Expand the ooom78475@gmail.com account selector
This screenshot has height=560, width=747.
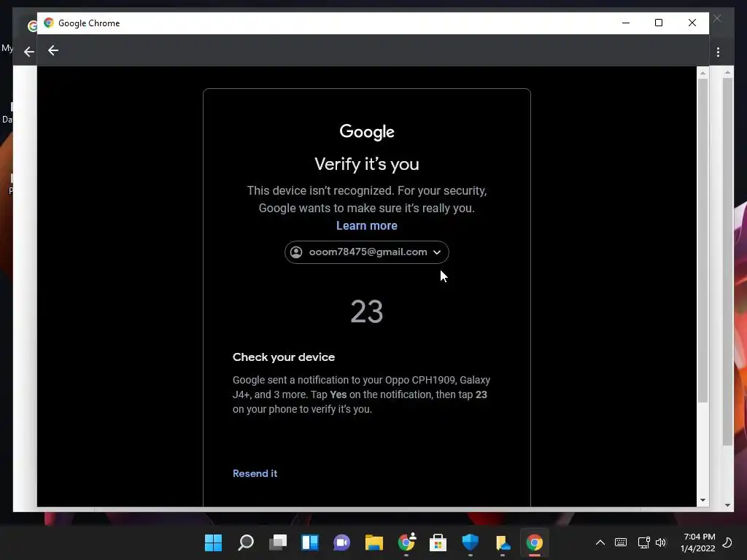pyautogui.click(x=366, y=252)
